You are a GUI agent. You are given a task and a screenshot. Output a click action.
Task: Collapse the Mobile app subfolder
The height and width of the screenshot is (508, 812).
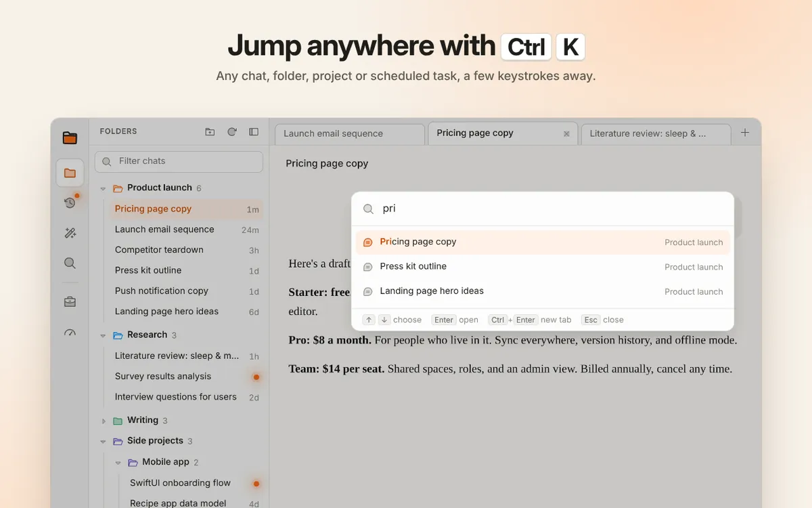click(118, 463)
